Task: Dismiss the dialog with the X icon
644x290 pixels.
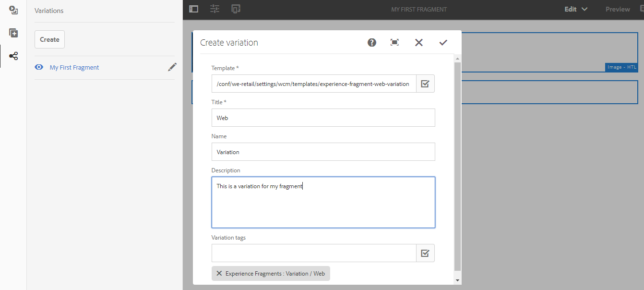Action: pos(418,42)
